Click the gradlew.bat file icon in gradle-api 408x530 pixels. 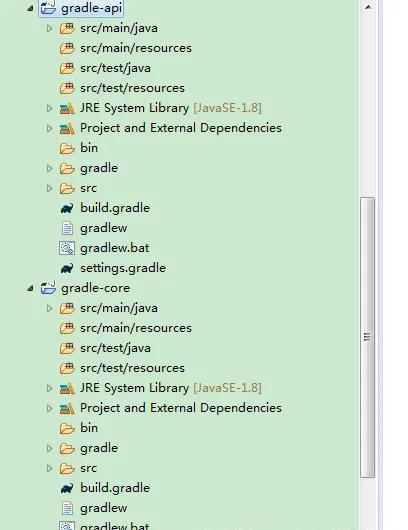click(x=67, y=248)
